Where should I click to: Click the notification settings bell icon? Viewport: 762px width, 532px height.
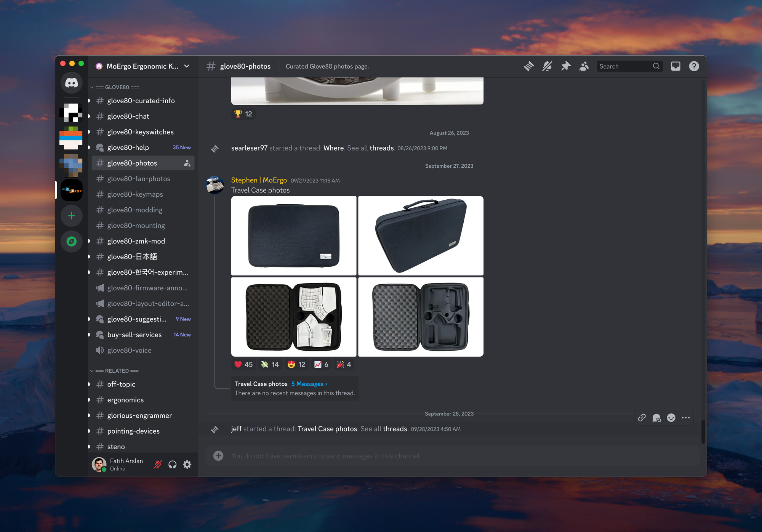547,66
